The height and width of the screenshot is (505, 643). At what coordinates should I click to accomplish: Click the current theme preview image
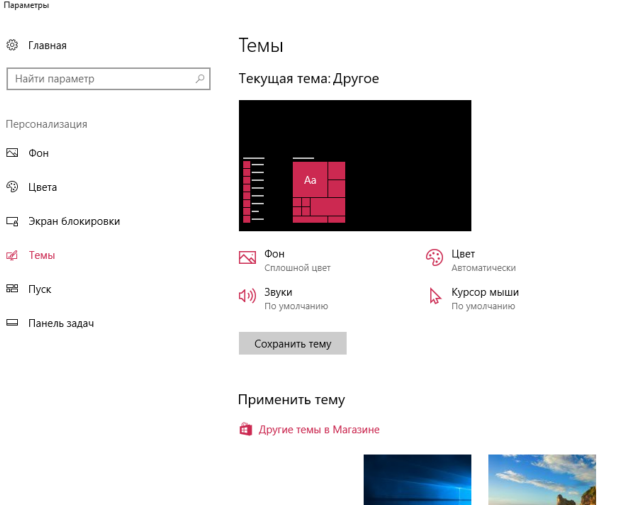point(355,165)
